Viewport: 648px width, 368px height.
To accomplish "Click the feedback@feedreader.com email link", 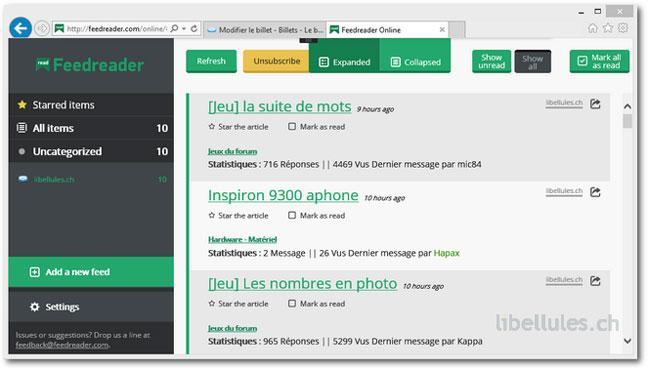I will [x=62, y=345].
